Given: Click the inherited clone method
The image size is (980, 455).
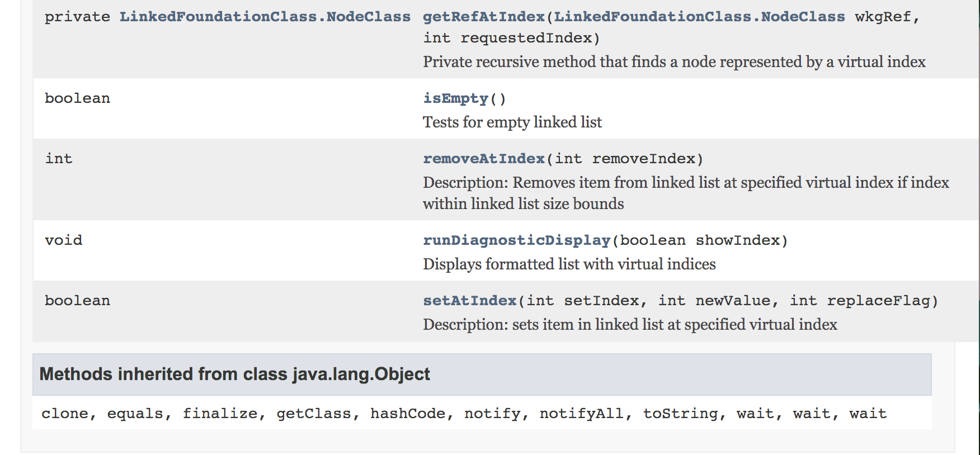Looking at the screenshot, I should 65,414.
